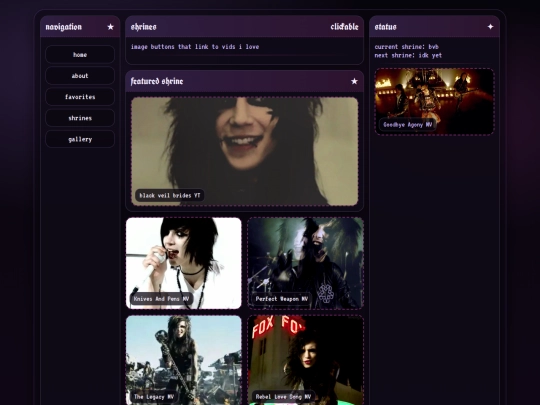Click the 'current shrine: bvb' text

point(406,46)
